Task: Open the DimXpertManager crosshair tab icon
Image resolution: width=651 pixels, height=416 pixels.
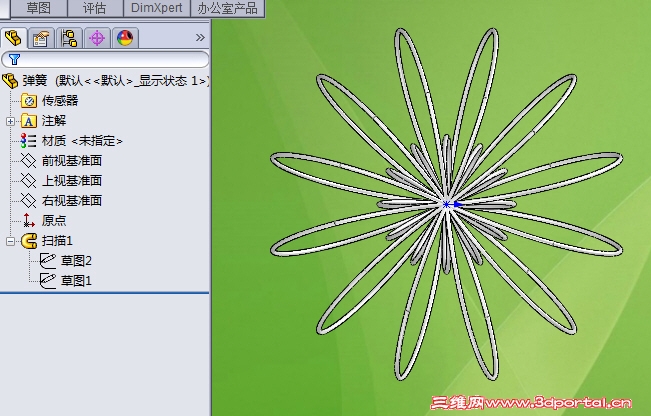Action: (97, 39)
